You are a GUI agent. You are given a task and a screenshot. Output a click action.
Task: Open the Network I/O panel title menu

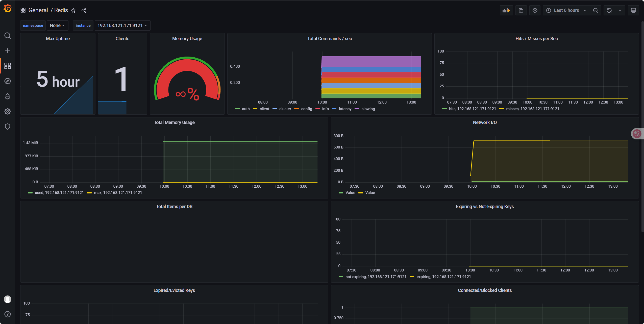pos(485,122)
